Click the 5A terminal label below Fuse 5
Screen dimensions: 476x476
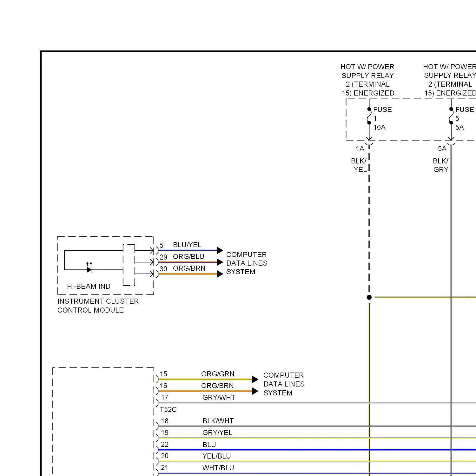(x=442, y=149)
